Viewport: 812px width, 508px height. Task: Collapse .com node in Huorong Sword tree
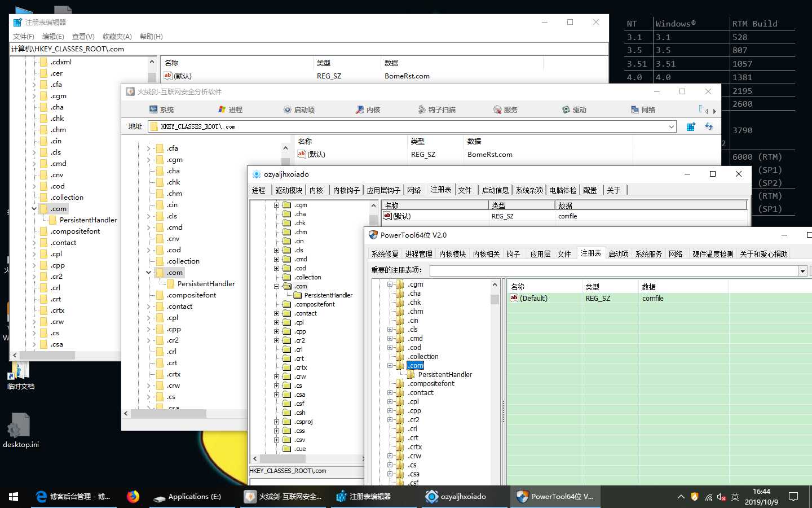tap(149, 273)
